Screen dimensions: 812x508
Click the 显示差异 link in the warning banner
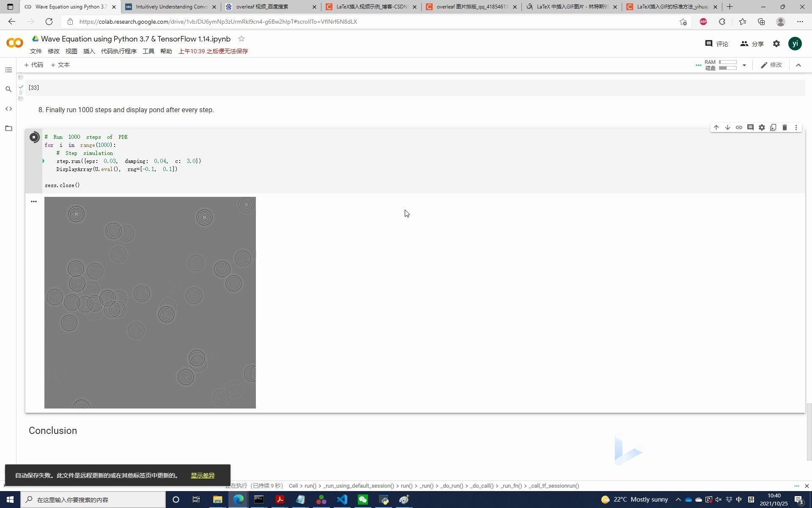click(x=203, y=475)
